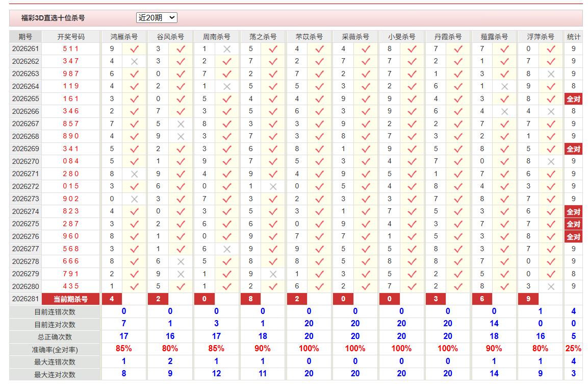The image size is (588, 388).
Task: Click the X mark for 鸿雁杀号 in row 2026273
Action: tap(134, 199)
